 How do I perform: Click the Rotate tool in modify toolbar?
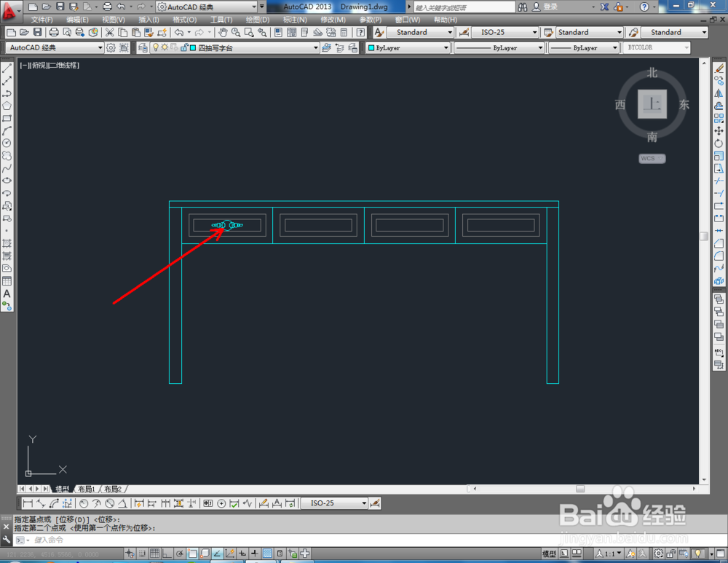tap(719, 143)
